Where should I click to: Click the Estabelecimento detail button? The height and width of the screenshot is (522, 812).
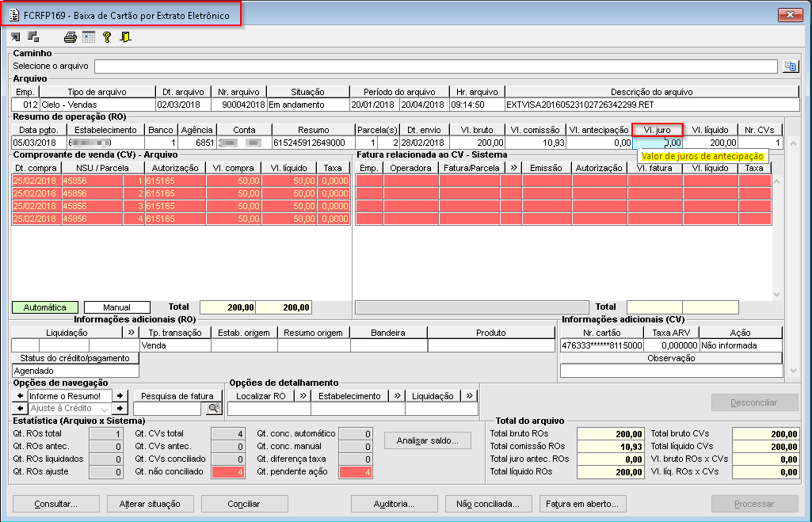click(349, 395)
